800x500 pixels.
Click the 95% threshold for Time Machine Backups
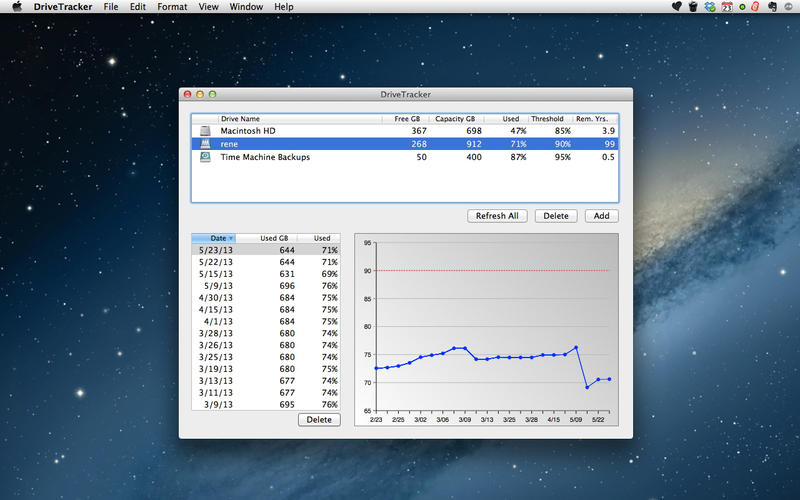tap(563, 157)
